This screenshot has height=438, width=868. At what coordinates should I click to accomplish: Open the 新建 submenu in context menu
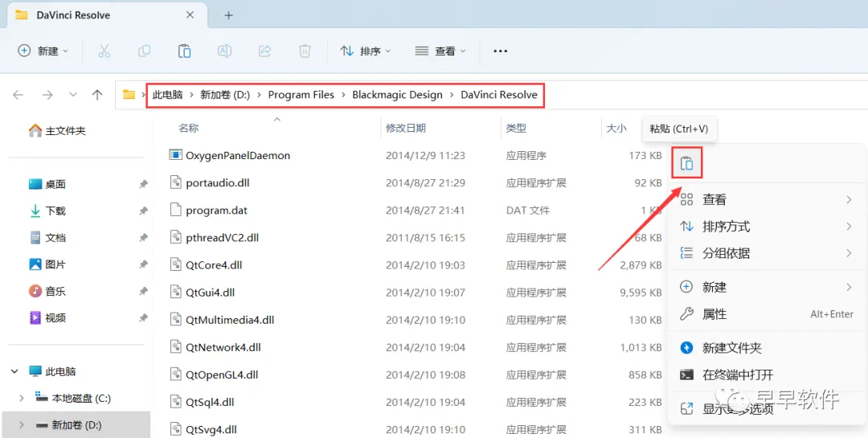[x=767, y=287]
